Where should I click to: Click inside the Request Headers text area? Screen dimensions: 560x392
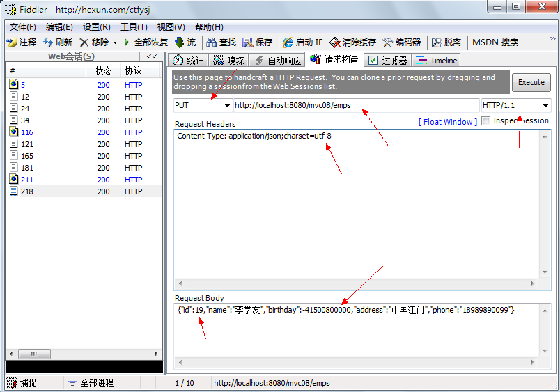(x=357, y=204)
